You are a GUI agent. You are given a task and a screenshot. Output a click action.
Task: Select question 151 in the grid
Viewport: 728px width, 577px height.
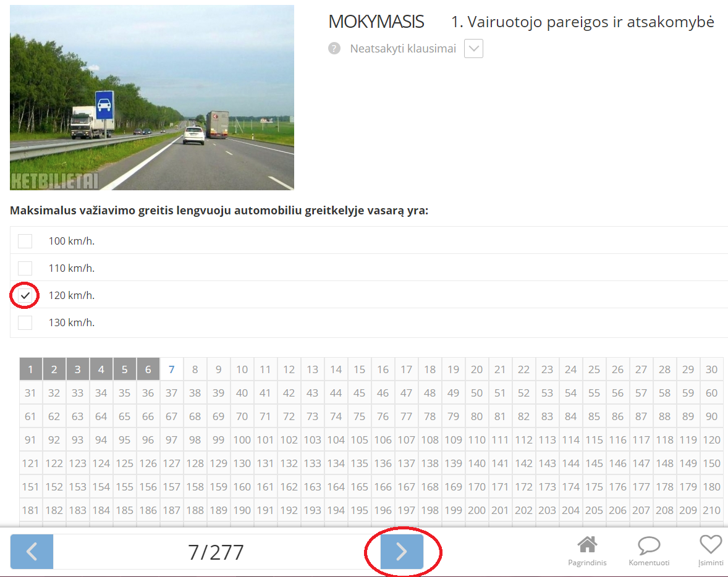[x=31, y=486]
